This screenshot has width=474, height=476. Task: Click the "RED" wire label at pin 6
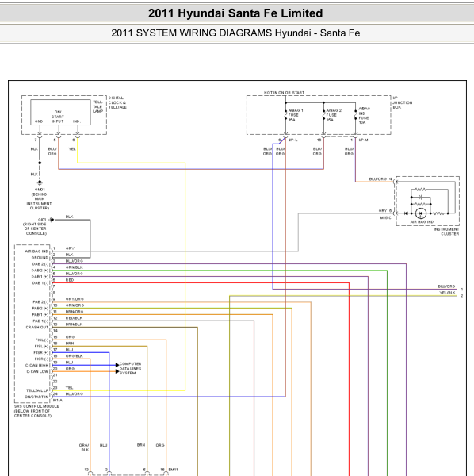(x=70, y=280)
